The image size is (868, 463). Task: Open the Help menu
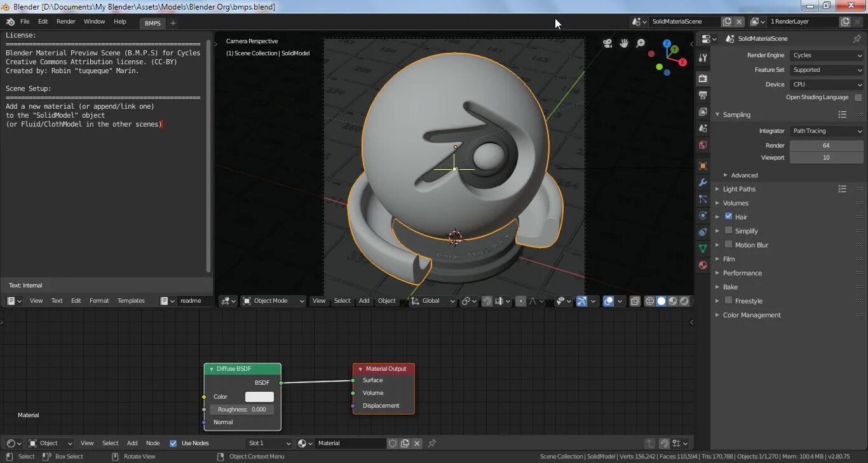pyautogui.click(x=120, y=22)
